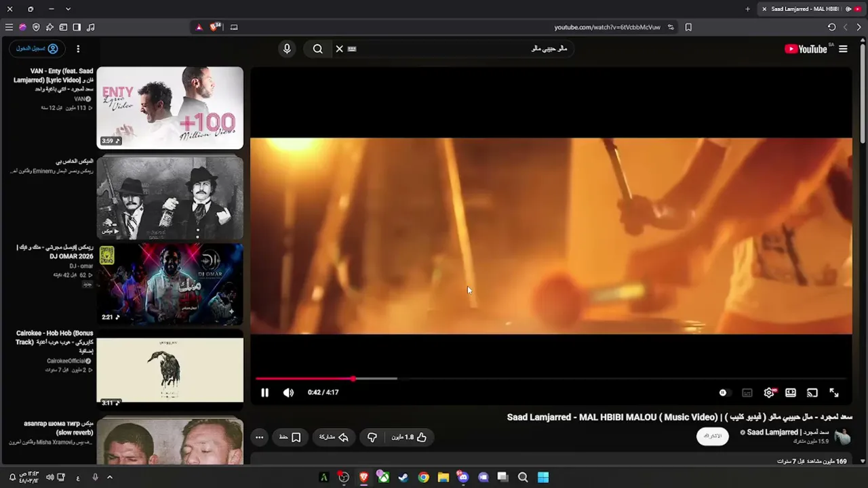Share the video

pyautogui.click(x=334, y=437)
